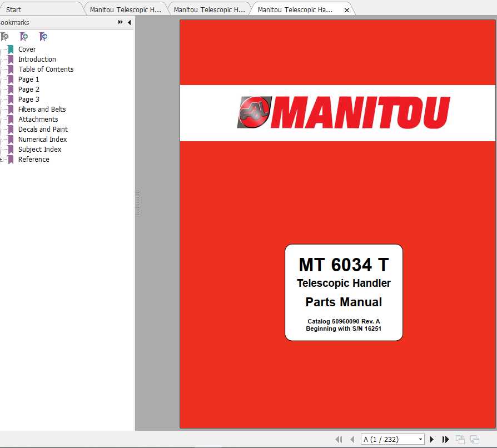Click the delete bookmark icon
This screenshot has width=497, height=448.
5,36
